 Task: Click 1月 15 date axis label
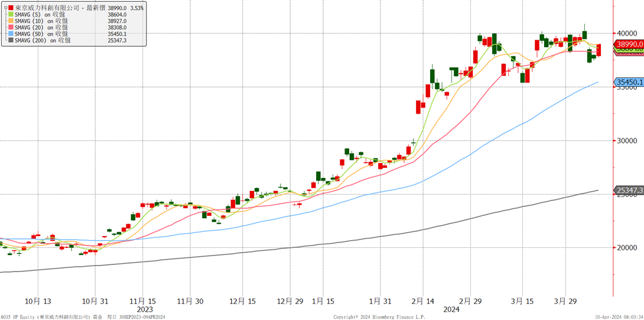coord(324,301)
